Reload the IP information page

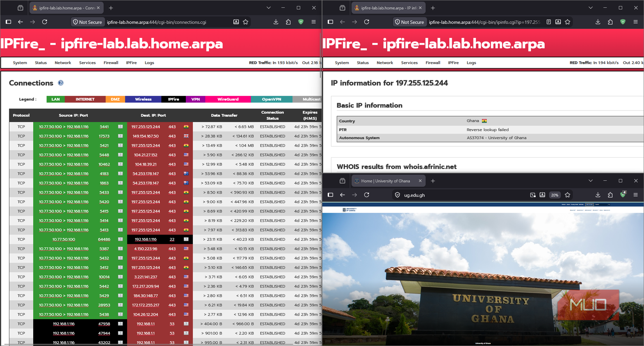pos(366,22)
